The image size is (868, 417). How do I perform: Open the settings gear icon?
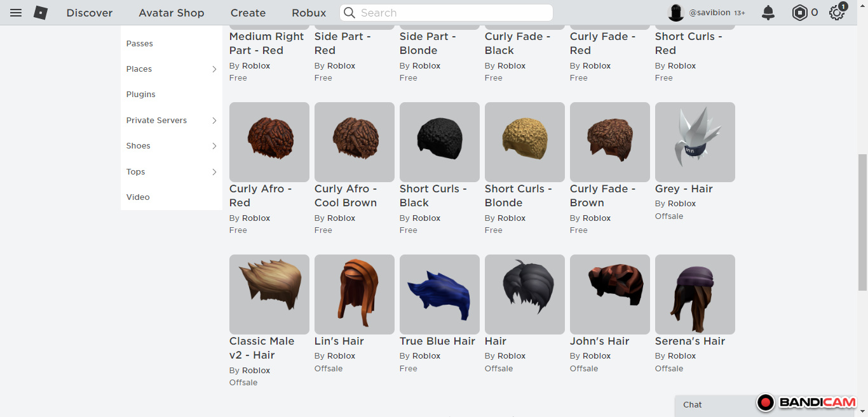(x=837, y=13)
